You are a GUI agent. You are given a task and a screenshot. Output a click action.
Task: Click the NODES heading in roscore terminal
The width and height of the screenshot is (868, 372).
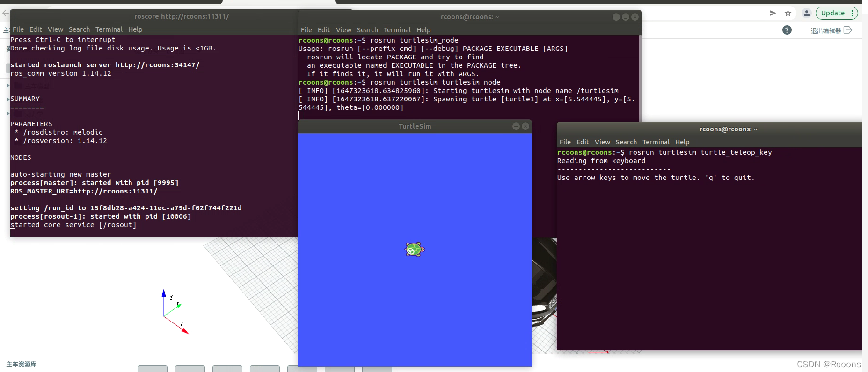21,158
